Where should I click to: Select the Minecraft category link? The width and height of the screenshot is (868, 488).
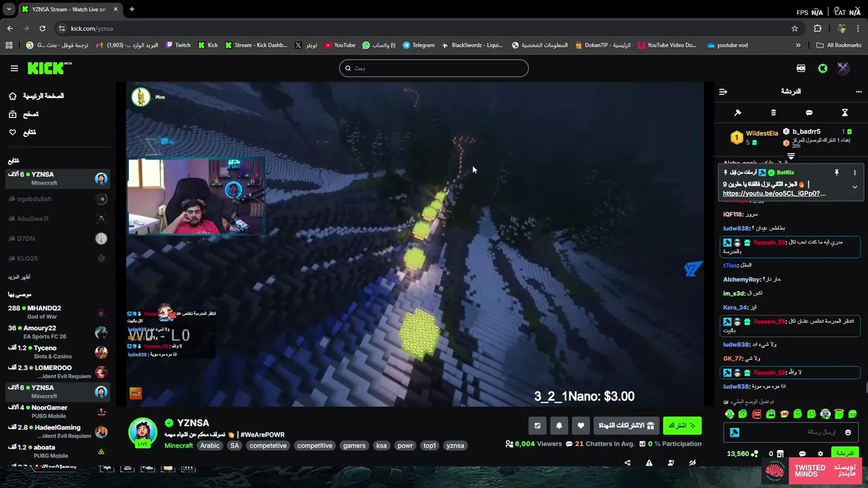[x=178, y=445]
